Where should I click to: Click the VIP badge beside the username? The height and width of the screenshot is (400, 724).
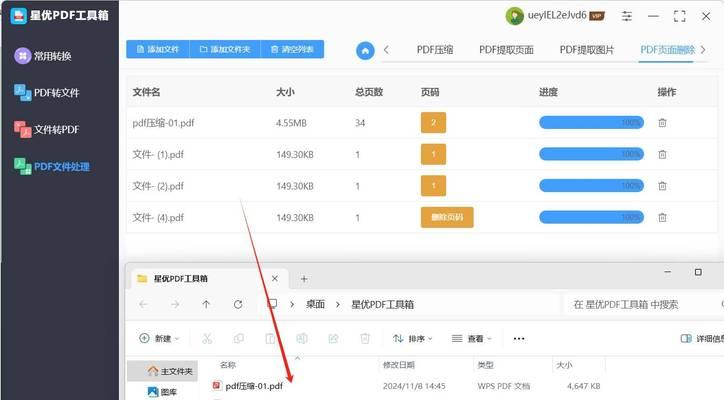click(597, 16)
